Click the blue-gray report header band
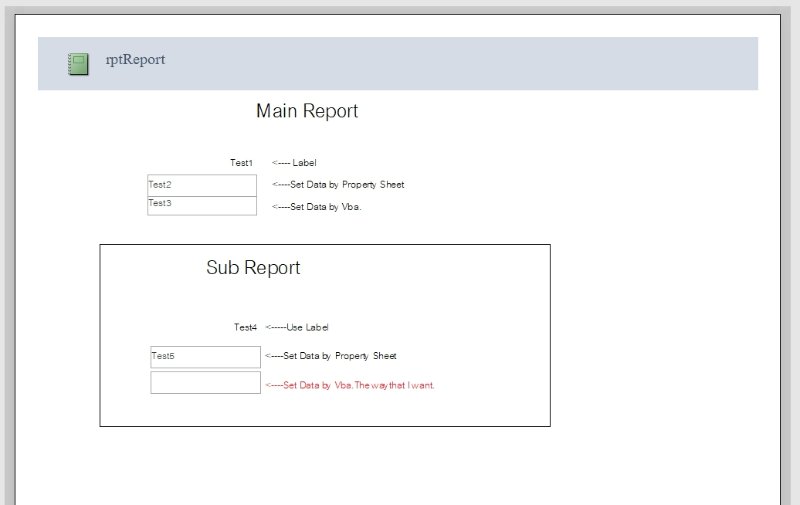Screen dimensions: 800x505 coord(450,63)
